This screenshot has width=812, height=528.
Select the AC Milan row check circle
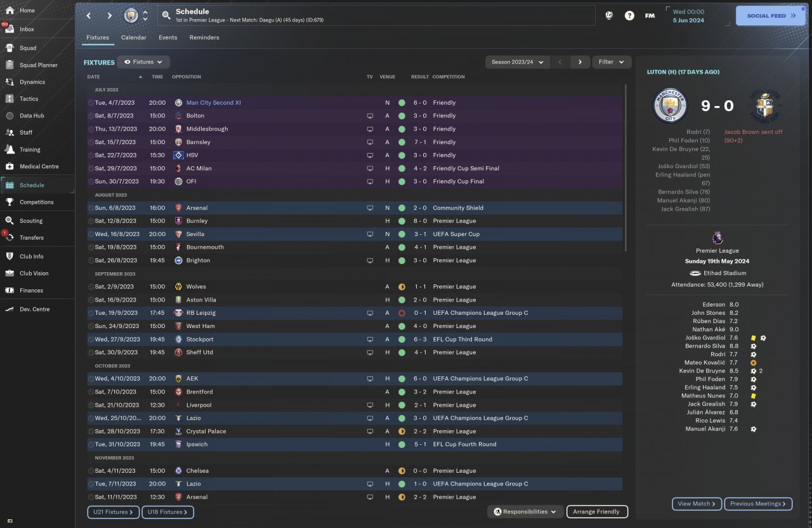[91, 168]
